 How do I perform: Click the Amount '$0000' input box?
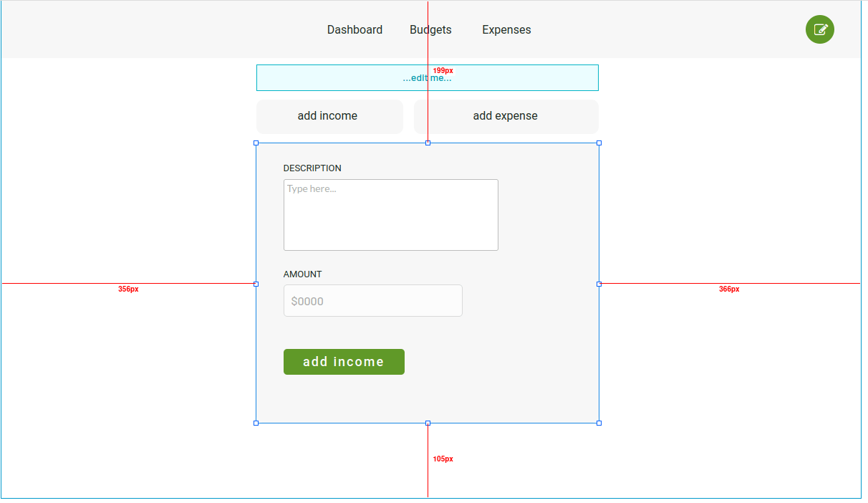point(372,300)
